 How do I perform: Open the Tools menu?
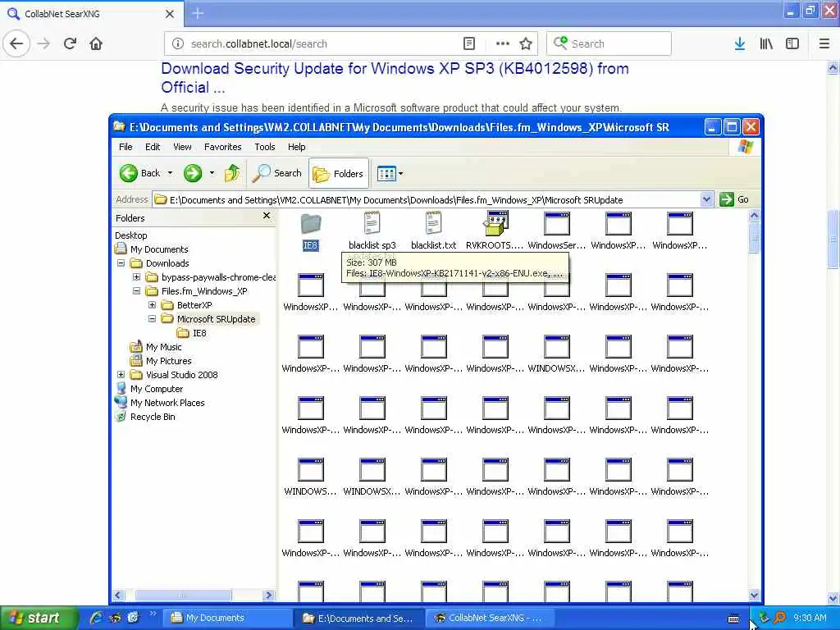pyautogui.click(x=265, y=147)
